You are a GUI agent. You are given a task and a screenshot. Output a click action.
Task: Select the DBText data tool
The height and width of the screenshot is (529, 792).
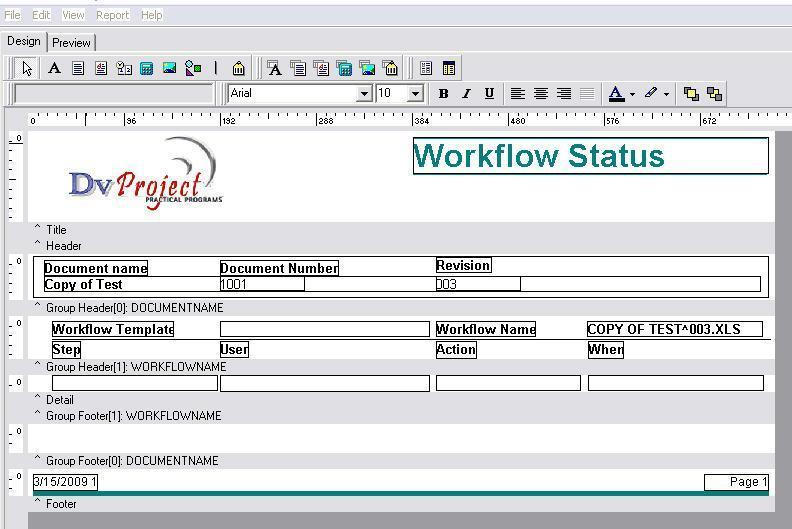click(275, 68)
